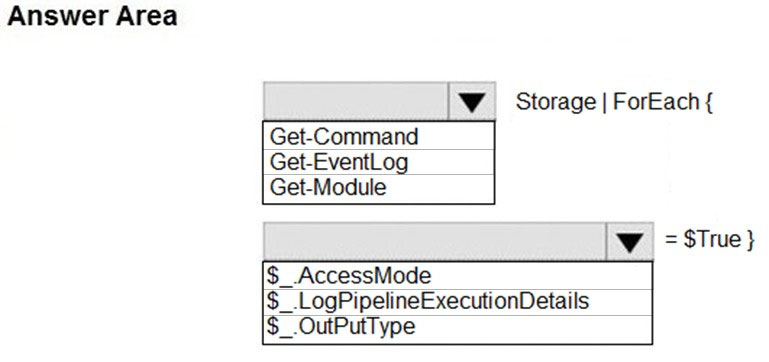Expand the cmdlet dropdown arrow before Storage
The width and height of the screenshot is (769, 362).
(x=471, y=102)
